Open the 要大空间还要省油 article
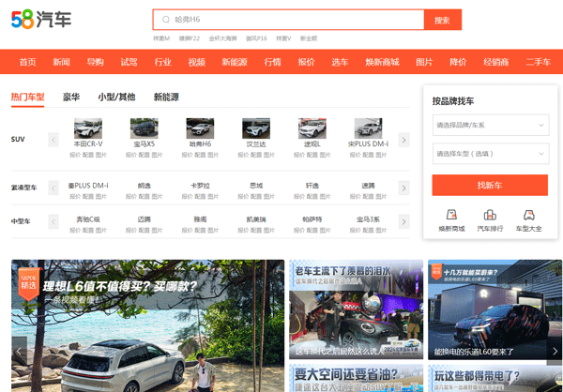Viewport: 563px width, 392px height. (x=357, y=378)
